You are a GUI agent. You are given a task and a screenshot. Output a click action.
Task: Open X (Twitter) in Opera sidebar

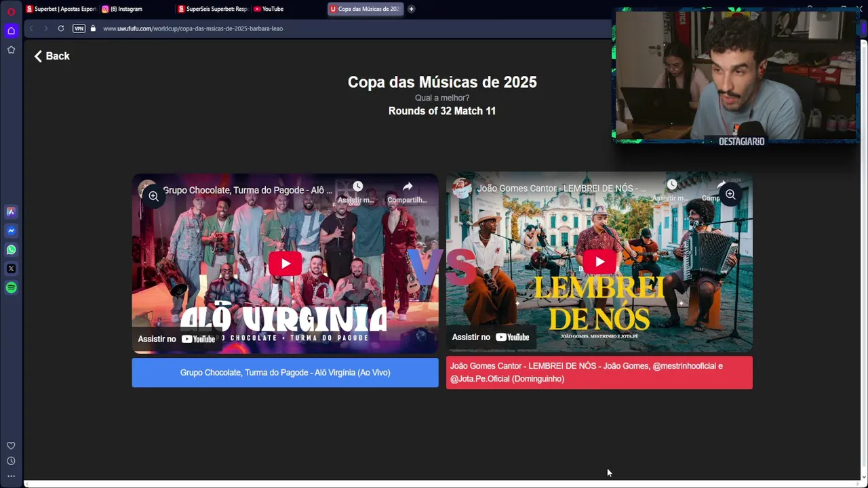(x=11, y=268)
